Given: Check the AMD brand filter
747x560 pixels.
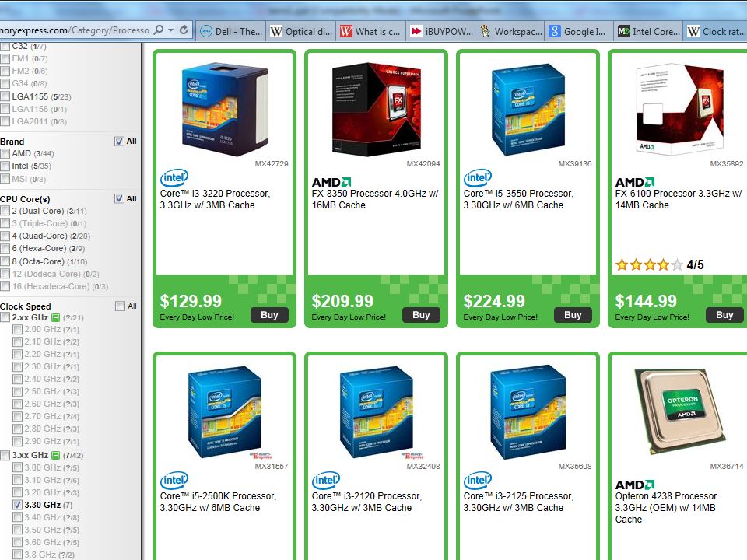Looking at the screenshot, I should click(x=5, y=154).
